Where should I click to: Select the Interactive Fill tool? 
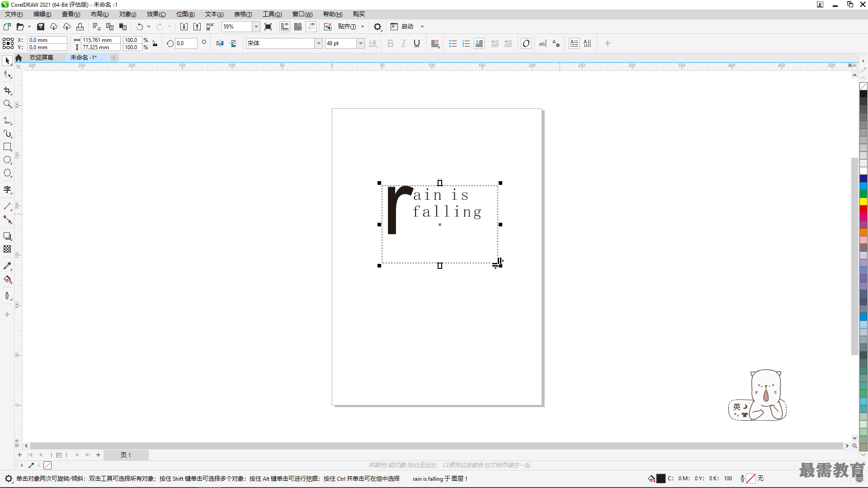point(7,279)
